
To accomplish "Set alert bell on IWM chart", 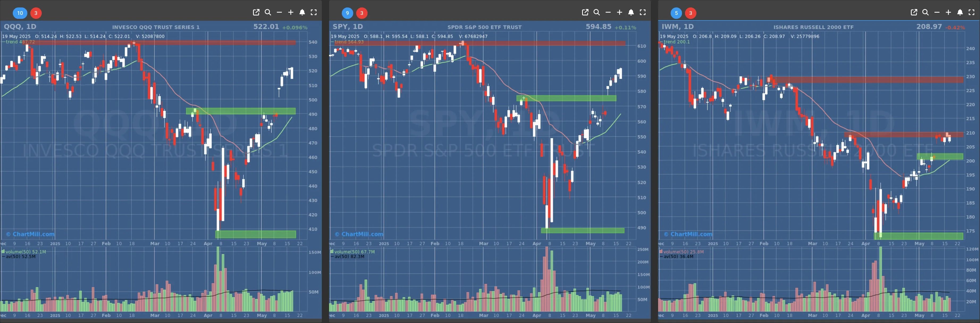I will tap(960, 12).
